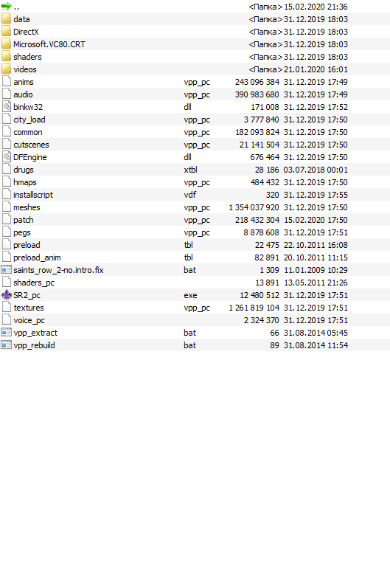This screenshot has width=390, height=588.
Task: Click the green parent-directory arrow icon
Action: [x=7, y=7]
